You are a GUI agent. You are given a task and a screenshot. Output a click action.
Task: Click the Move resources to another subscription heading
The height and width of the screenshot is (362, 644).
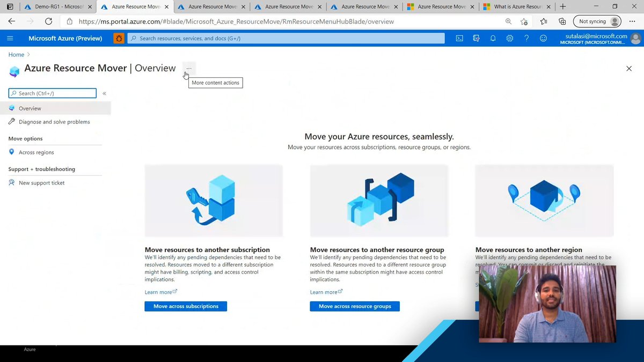[x=207, y=250]
